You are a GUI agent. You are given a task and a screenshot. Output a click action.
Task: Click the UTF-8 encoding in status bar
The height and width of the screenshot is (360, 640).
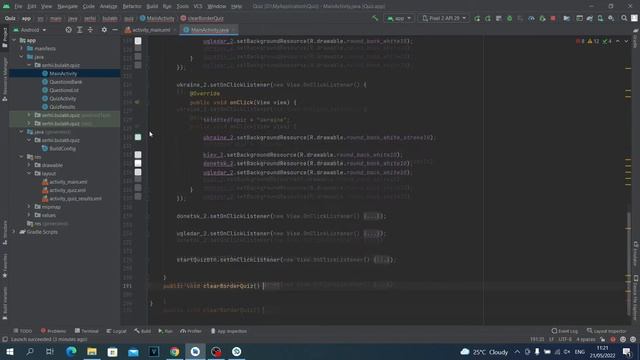[565, 339]
